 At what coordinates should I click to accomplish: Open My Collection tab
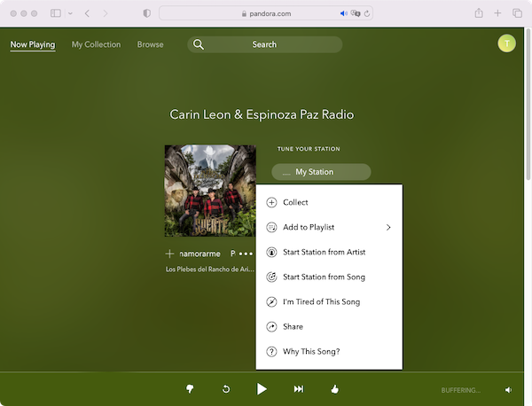click(96, 44)
